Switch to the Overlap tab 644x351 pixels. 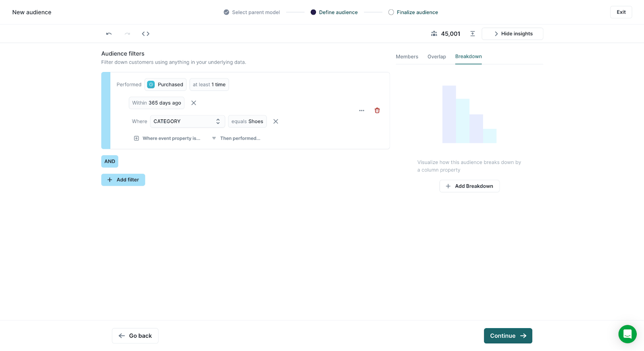pyautogui.click(x=436, y=57)
